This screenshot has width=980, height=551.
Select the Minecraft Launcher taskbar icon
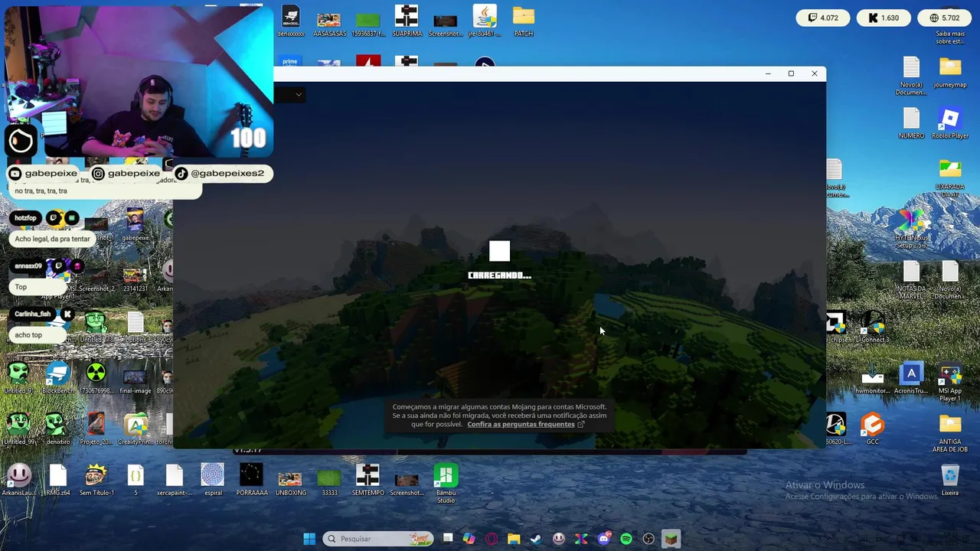click(x=671, y=539)
